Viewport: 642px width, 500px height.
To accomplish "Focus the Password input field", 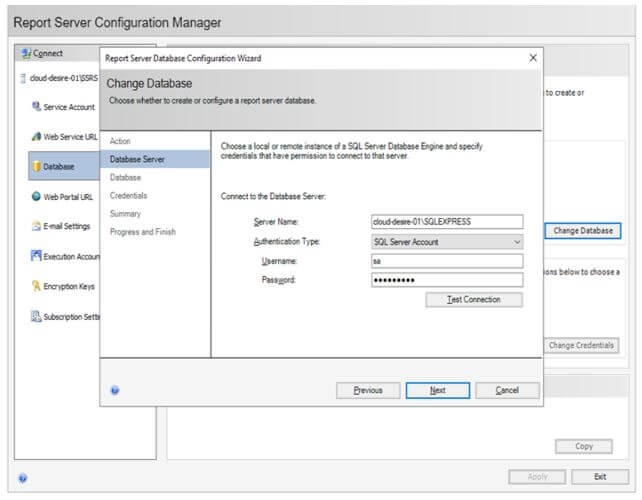I will point(447,280).
